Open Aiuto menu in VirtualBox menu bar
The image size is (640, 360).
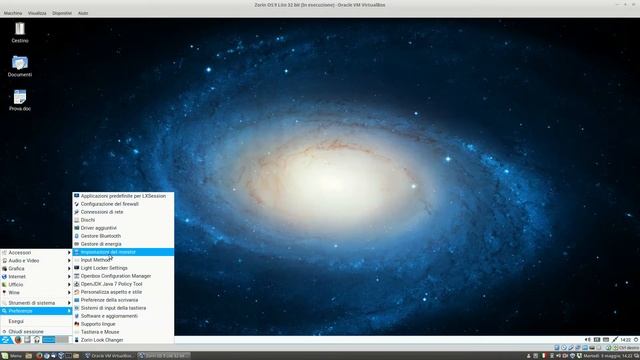tap(83, 13)
